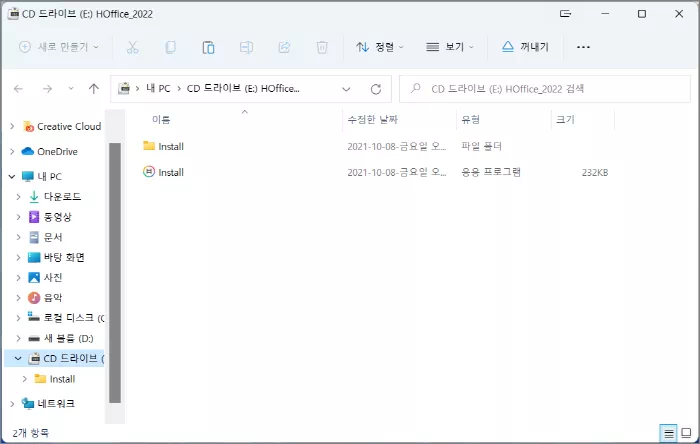This screenshot has height=444, width=700.
Task: Click the drive icon in address bar
Action: (124, 88)
